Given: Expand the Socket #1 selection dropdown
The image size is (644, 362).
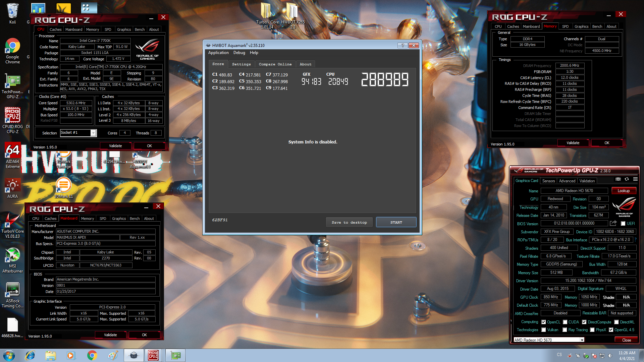Looking at the screenshot, I should tap(93, 133).
